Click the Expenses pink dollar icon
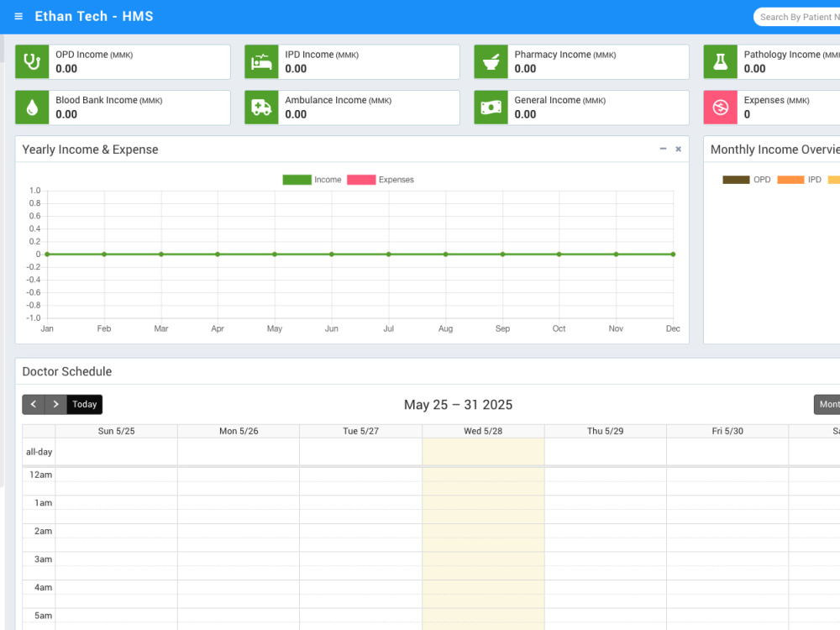 coord(720,108)
